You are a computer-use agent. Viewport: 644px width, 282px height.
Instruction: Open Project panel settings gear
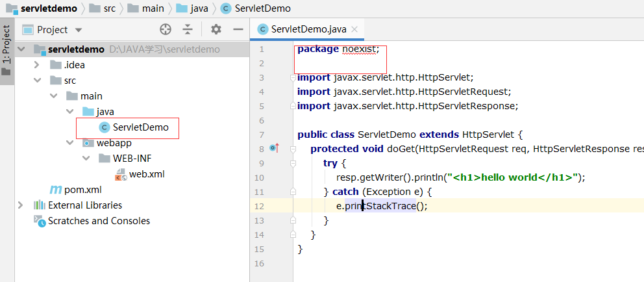pyautogui.click(x=216, y=29)
